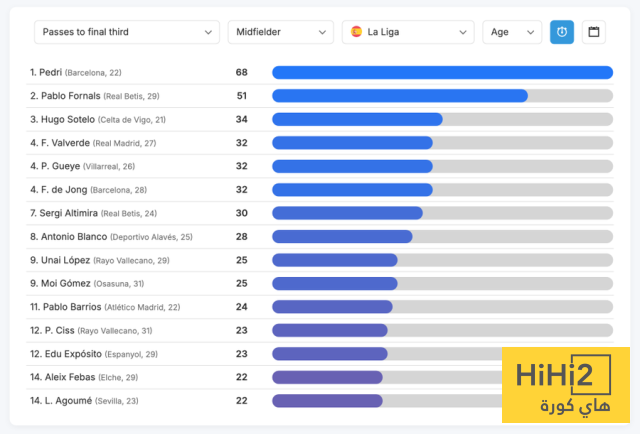Open the Passes to final third dropdown
Viewport: 640px width, 434px height.
tap(126, 32)
